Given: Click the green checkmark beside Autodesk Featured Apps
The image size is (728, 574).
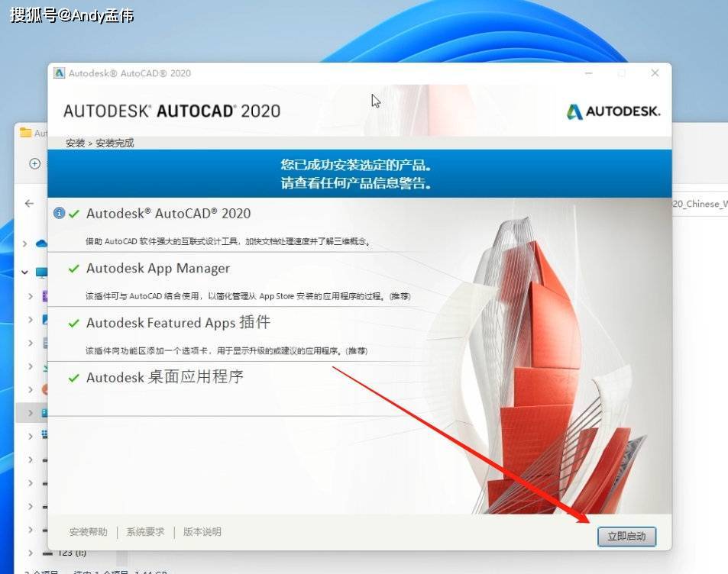Looking at the screenshot, I should click(74, 323).
